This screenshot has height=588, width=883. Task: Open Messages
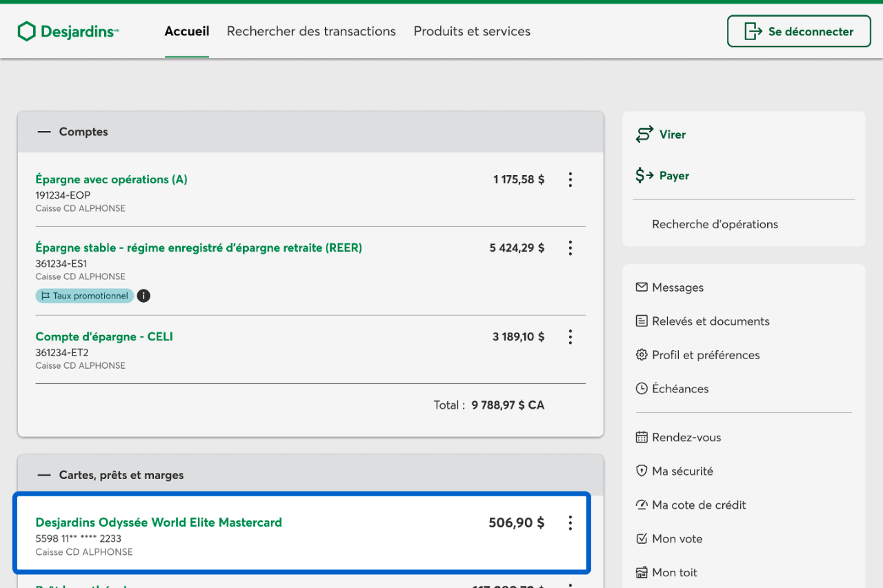677,287
